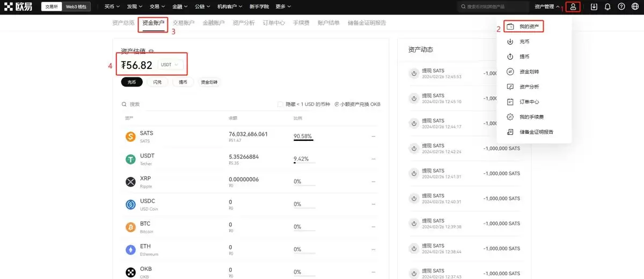This screenshot has width=644, height=279.
Task: Click the user profile icon in header
Action: tap(574, 7)
